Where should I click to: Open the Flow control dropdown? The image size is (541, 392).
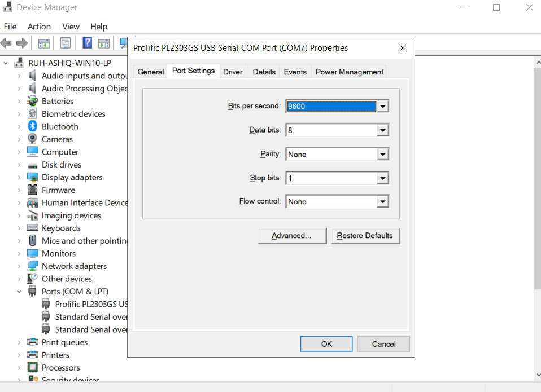tap(383, 201)
